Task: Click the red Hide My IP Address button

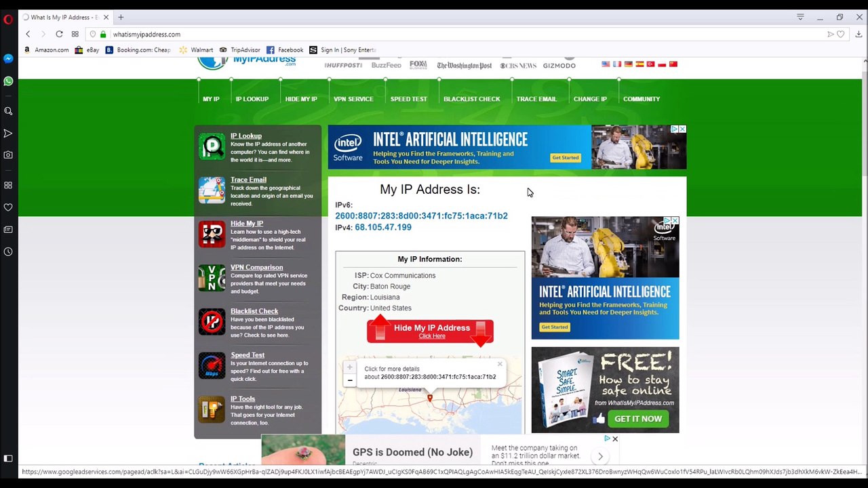Action: click(430, 331)
